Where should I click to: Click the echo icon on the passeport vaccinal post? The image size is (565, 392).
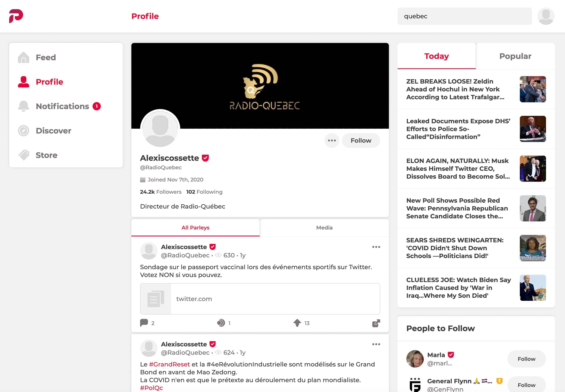click(221, 323)
